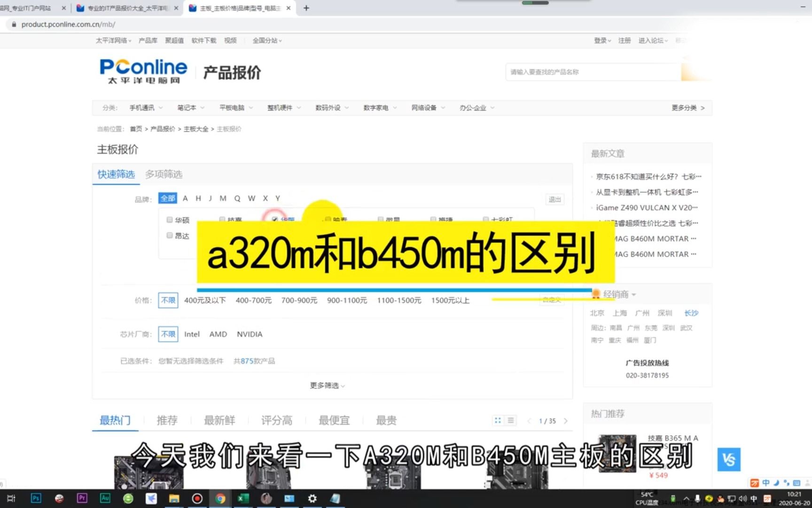Image resolution: width=812 pixels, height=508 pixels.
Task: Click 主板大全 breadcrumb link
Action: [x=195, y=129]
